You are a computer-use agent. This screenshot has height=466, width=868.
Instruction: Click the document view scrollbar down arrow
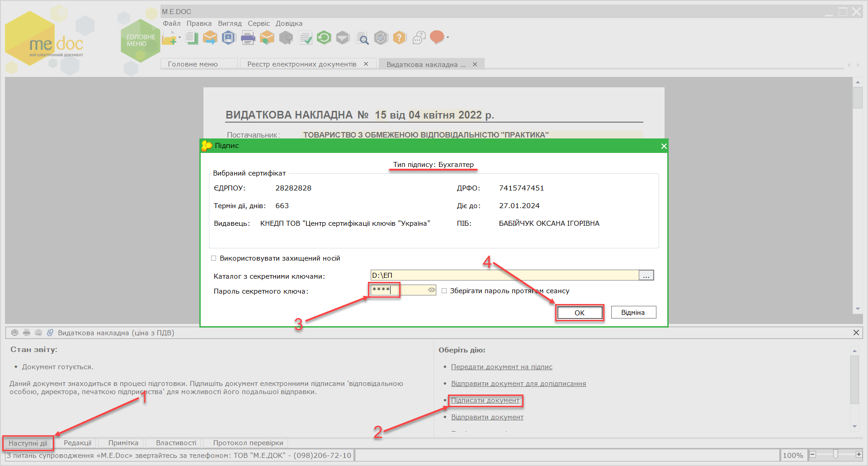pyautogui.click(x=858, y=309)
